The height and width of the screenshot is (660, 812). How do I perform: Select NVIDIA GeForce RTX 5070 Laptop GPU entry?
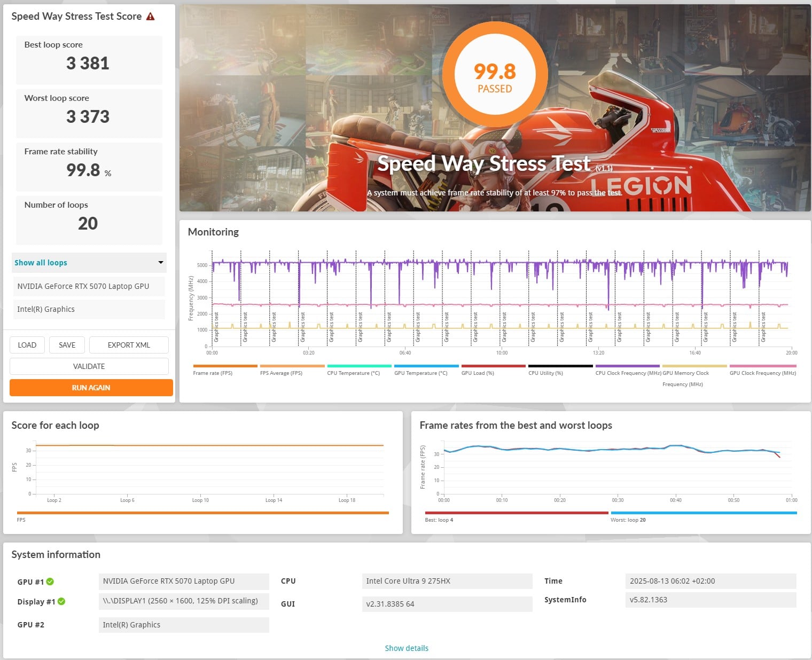(89, 286)
